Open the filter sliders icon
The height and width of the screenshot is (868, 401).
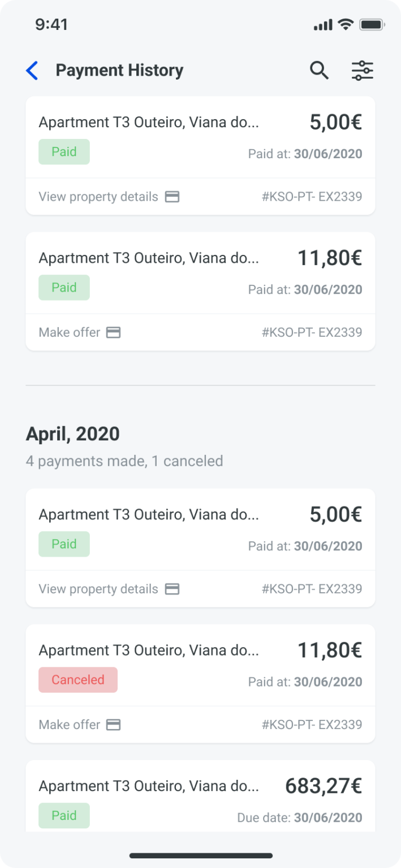tap(363, 71)
